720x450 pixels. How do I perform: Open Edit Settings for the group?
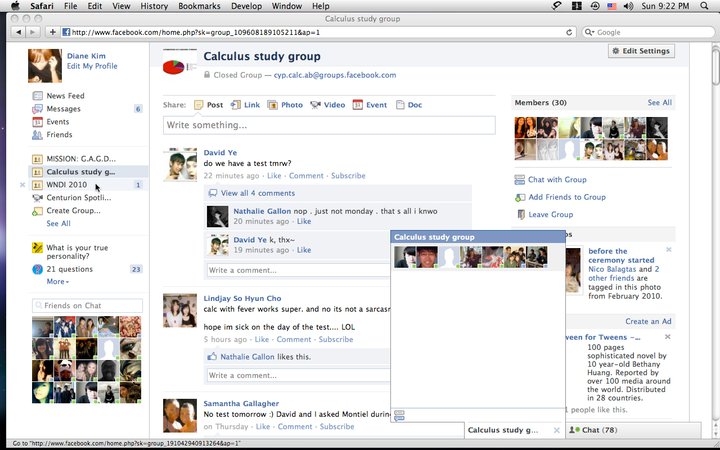point(641,51)
